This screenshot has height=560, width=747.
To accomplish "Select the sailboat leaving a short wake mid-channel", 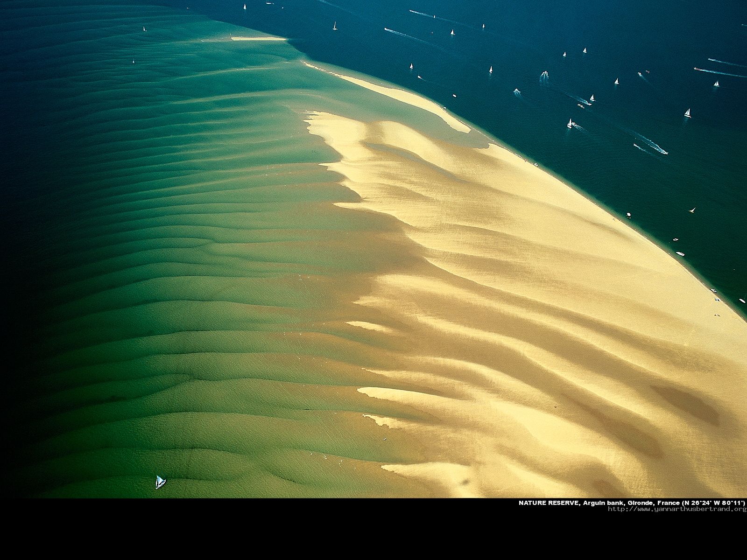I will point(570,124).
